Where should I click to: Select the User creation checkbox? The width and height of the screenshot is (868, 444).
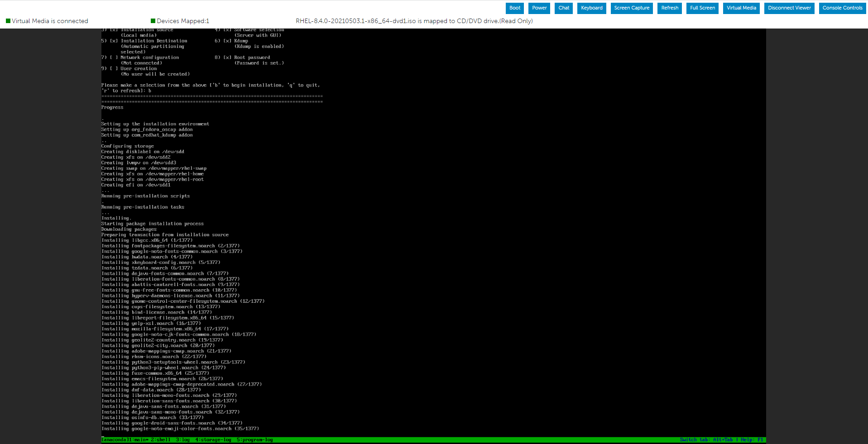[x=112, y=68]
